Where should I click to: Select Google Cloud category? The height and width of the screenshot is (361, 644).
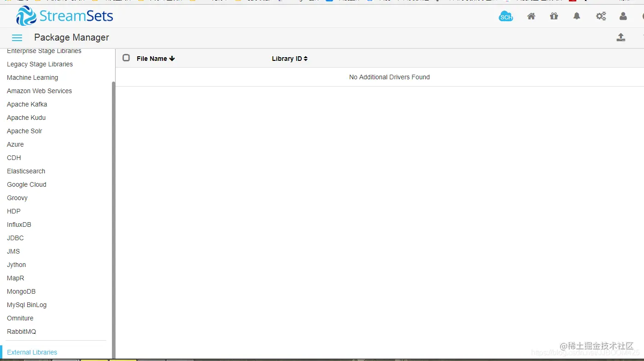pyautogui.click(x=26, y=184)
